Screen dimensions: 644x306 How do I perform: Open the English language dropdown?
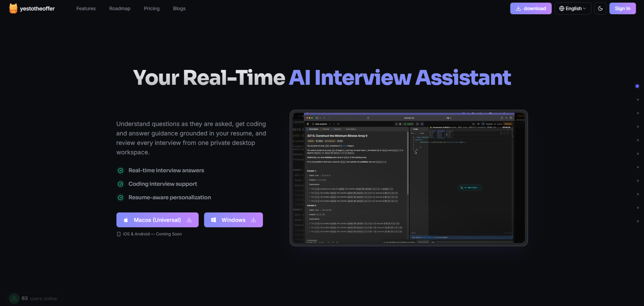(573, 9)
